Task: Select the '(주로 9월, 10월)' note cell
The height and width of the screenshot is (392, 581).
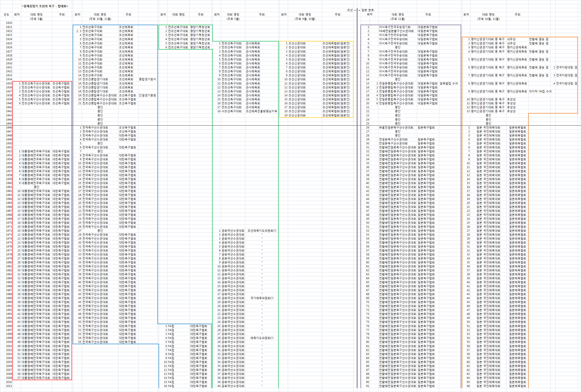Action: point(305,19)
